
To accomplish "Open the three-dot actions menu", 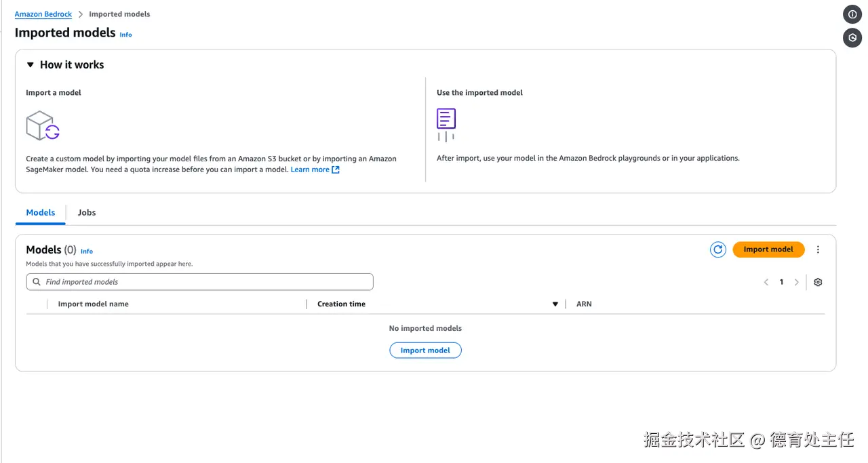I will [818, 249].
